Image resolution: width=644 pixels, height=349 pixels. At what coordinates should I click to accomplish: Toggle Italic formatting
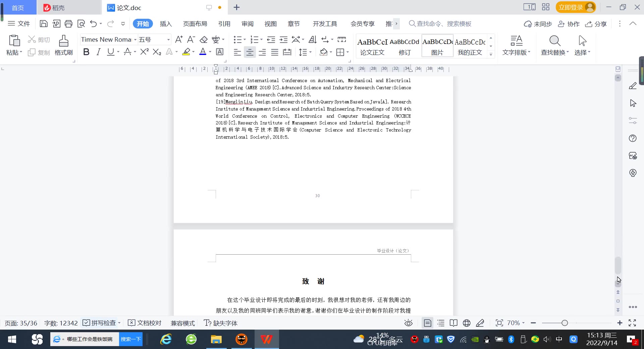coord(98,52)
